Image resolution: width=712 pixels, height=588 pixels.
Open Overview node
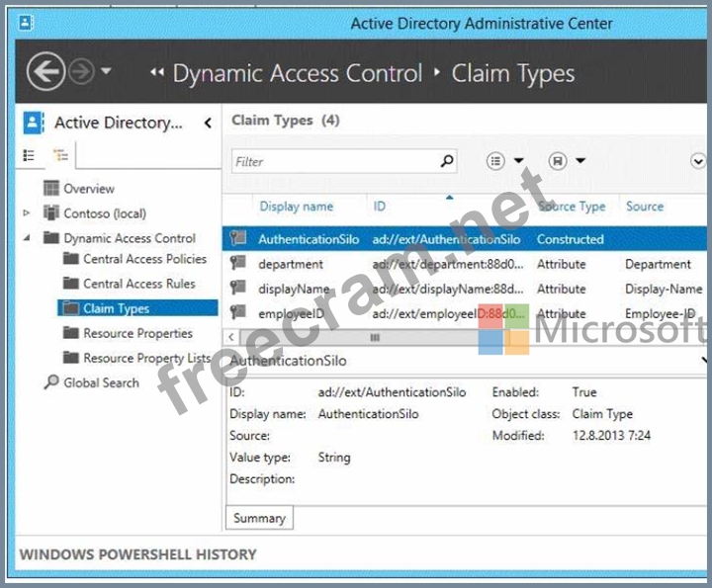(89, 189)
